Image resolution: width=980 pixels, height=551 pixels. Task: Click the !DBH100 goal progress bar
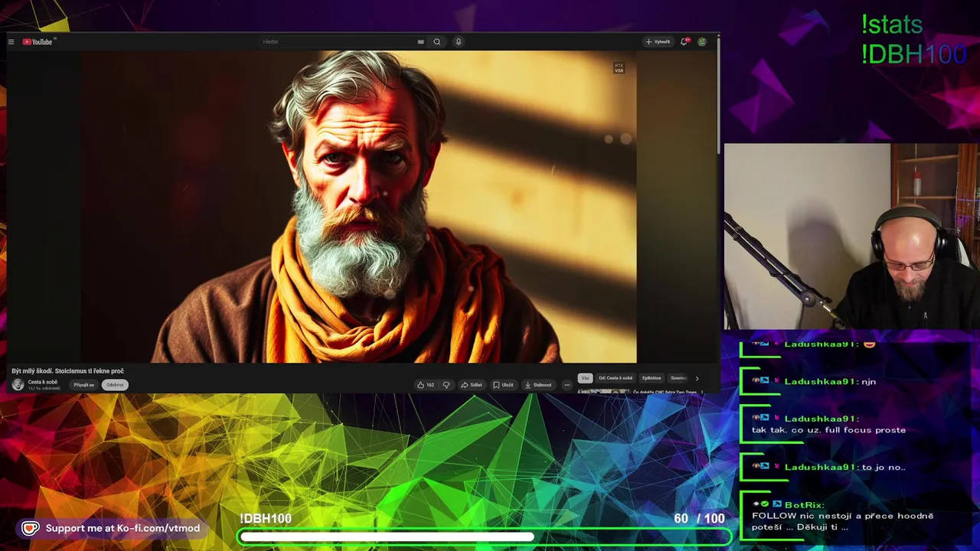coord(485,537)
